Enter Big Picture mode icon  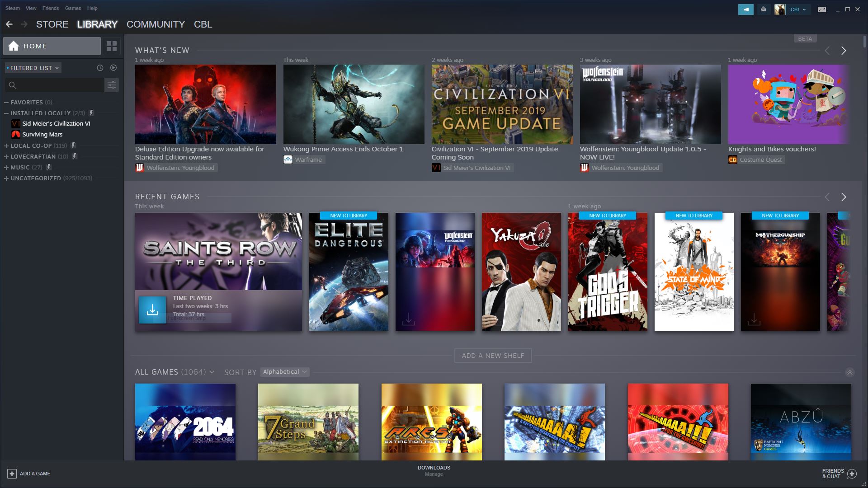click(822, 9)
